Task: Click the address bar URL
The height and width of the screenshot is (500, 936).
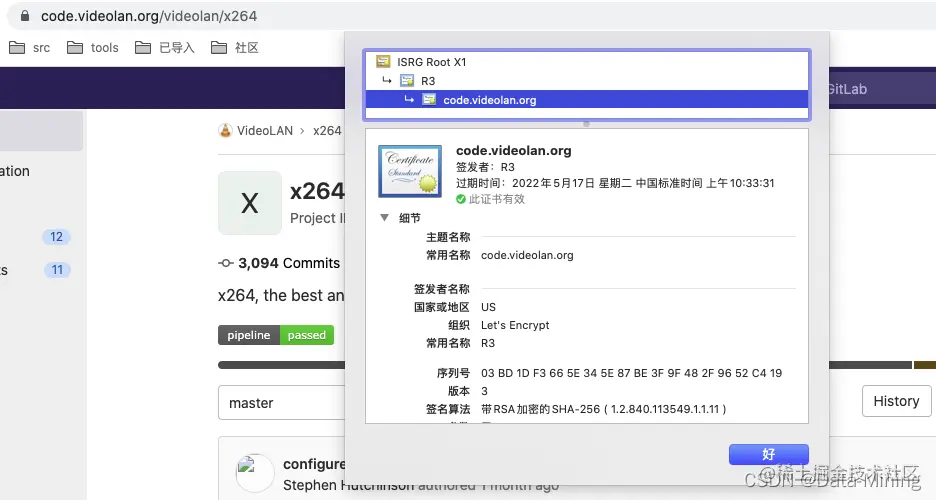Action: tap(149, 16)
